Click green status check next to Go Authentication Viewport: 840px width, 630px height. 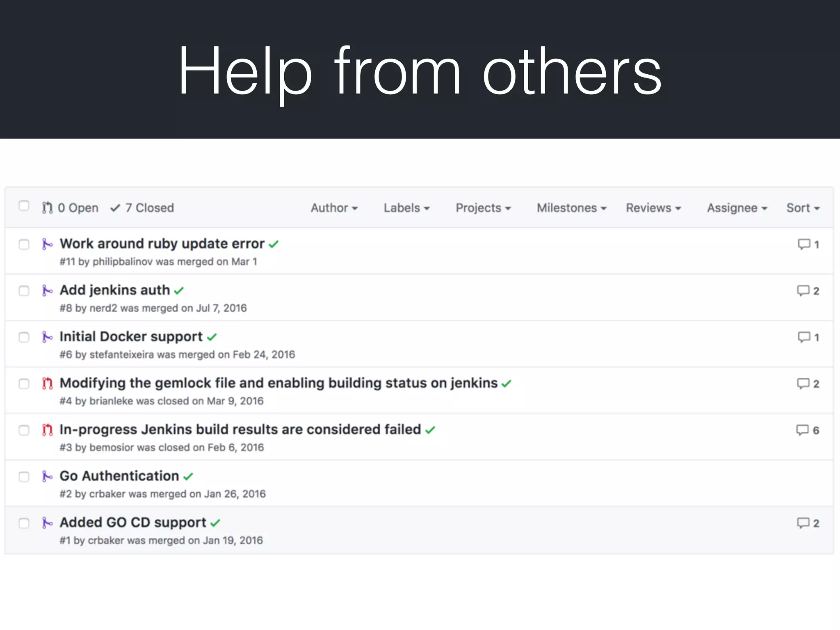coord(188,477)
